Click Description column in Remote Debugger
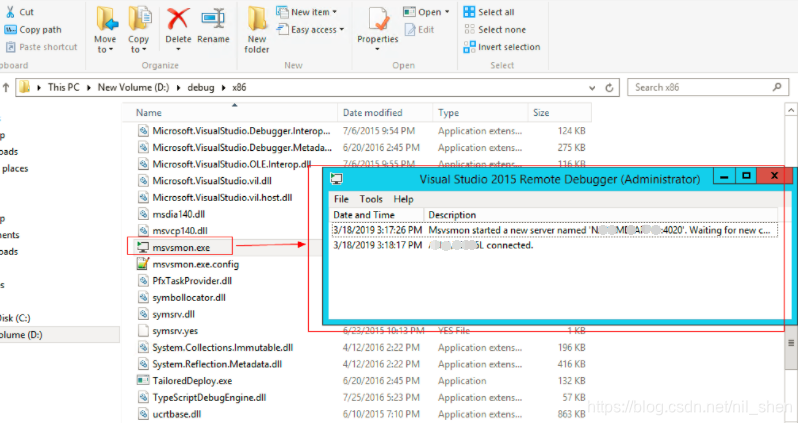The height and width of the screenshot is (425, 801). (601, 215)
